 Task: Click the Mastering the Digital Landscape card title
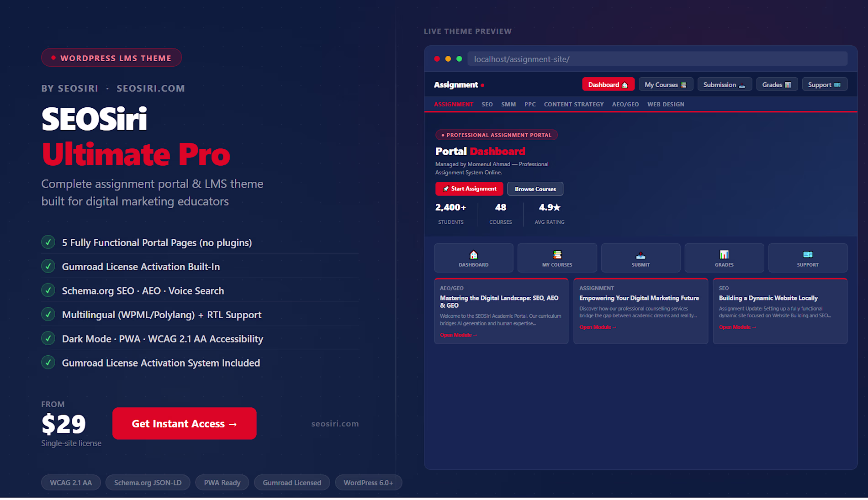tap(499, 302)
